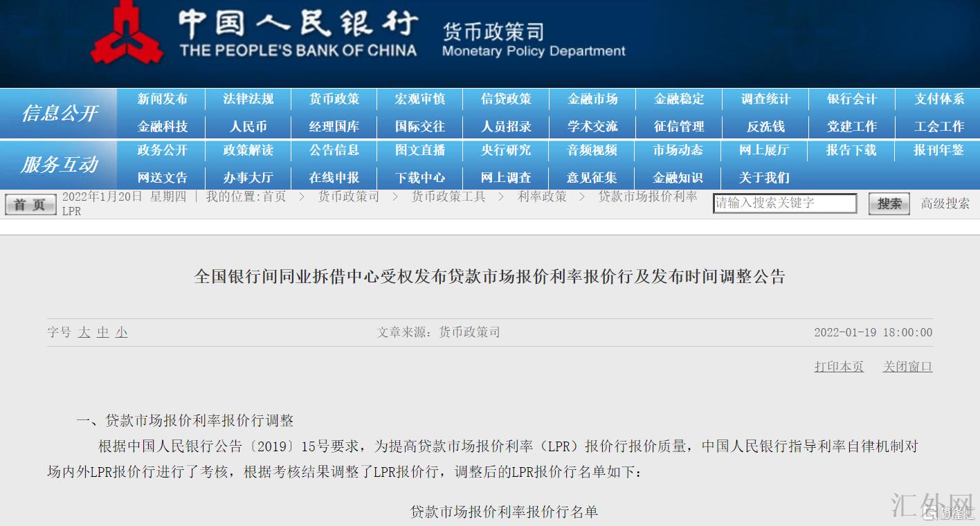
Task: Click the 利率政策 breadcrumb link
Action: [x=542, y=197]
